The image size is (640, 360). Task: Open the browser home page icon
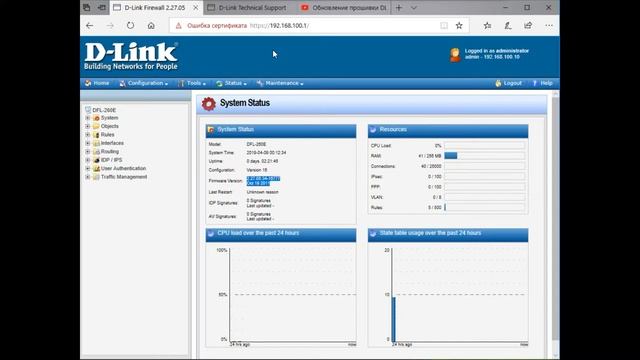[x=151, y=25]
